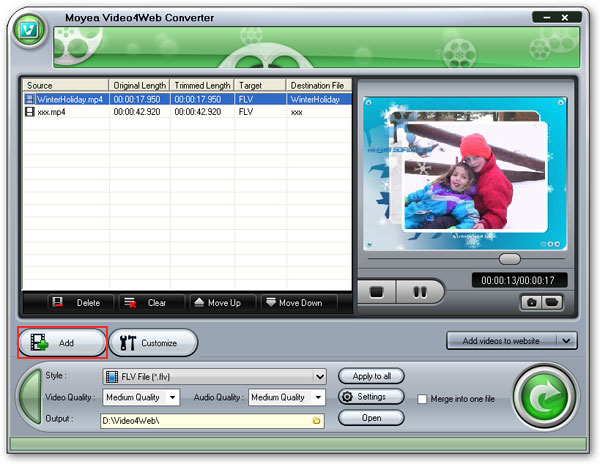The width and height of the screenshot is (600, 464).
Task: Minimize the Moyea Video4Web window
Action: point(546,17)
